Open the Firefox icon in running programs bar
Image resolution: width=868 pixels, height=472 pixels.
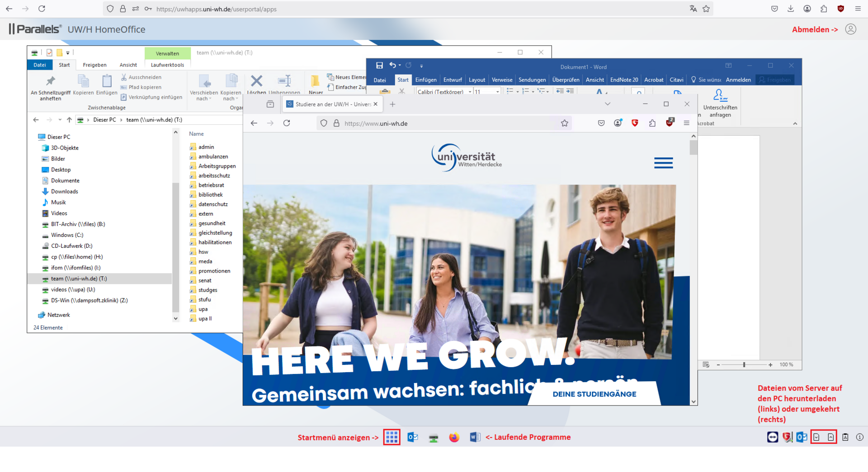pyautogui.click(x=454, y=437)
